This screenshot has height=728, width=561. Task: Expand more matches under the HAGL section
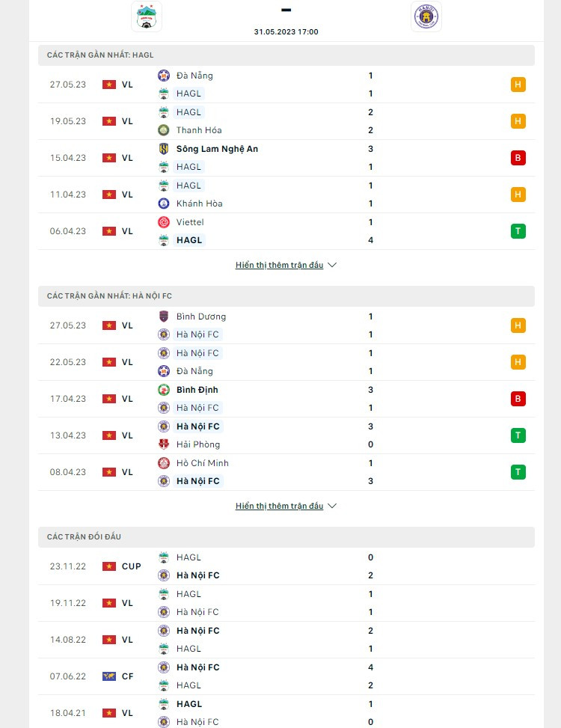(x=286, y=265)
